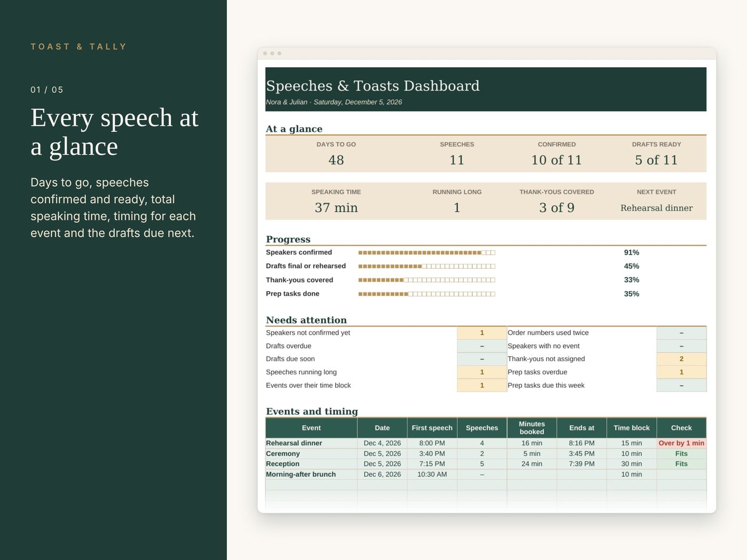Select the "33%" thank-yous percentage
This screenshot has width=747, height=560.
pos(632,280)
